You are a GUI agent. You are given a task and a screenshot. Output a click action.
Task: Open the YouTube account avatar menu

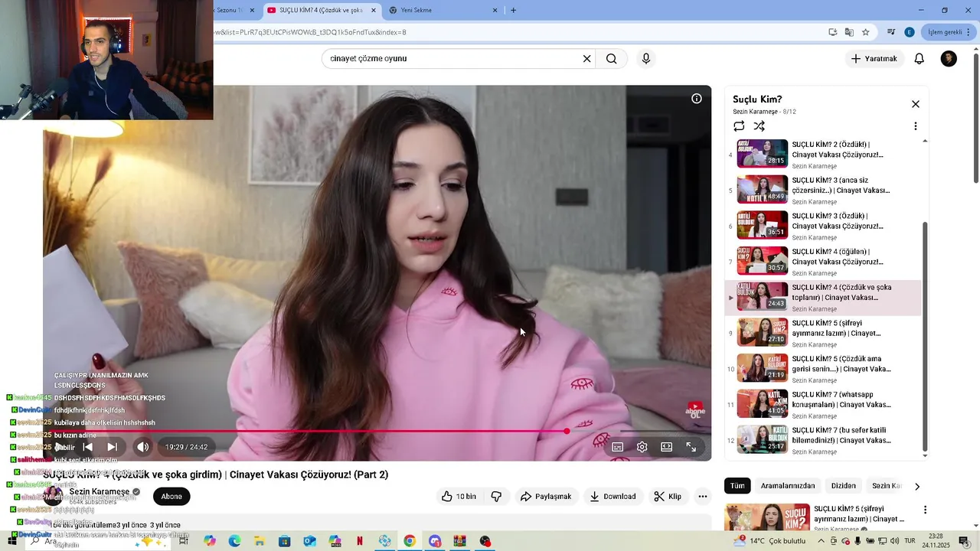pos(949,59)
